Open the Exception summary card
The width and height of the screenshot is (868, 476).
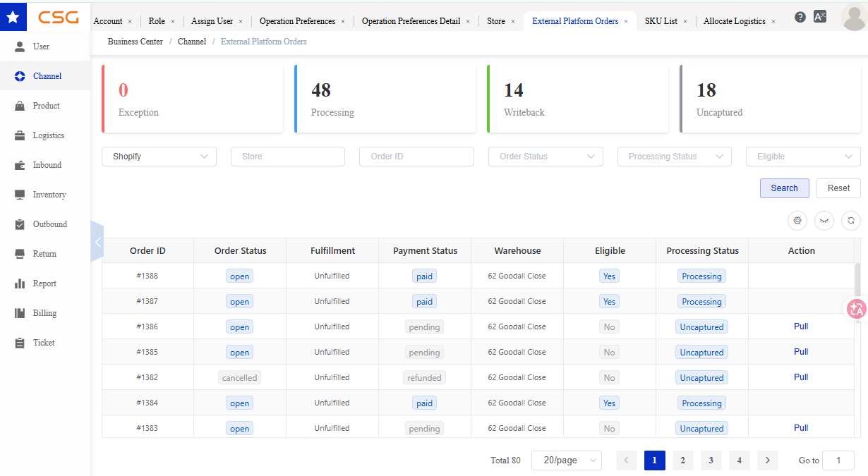pos(193,99)
